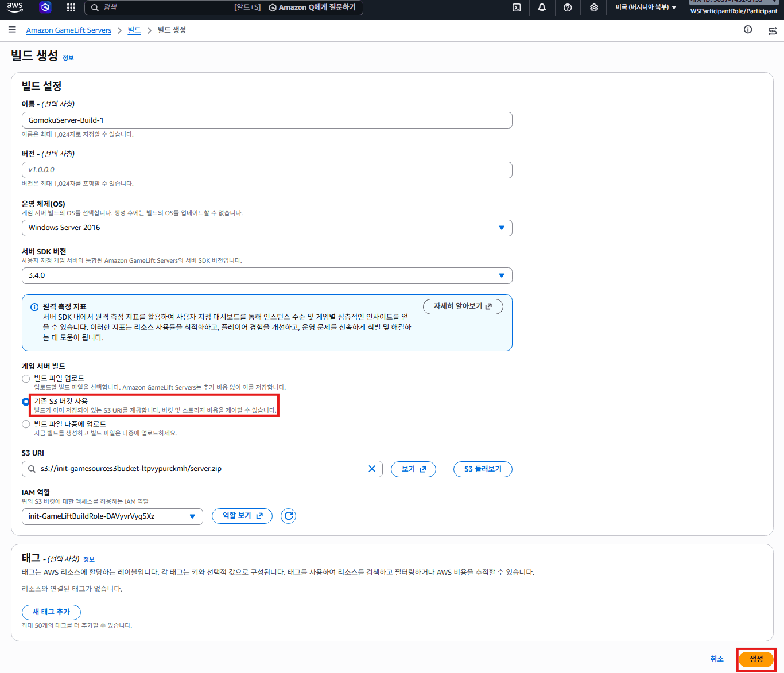Open the page preferences icon at top right
The image size is (784, 673).
(773, 31)
